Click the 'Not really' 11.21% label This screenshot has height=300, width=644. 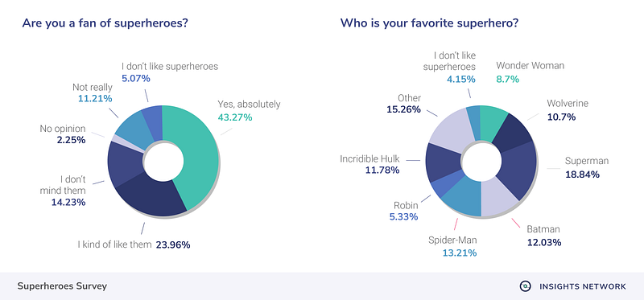click(94, 92)
